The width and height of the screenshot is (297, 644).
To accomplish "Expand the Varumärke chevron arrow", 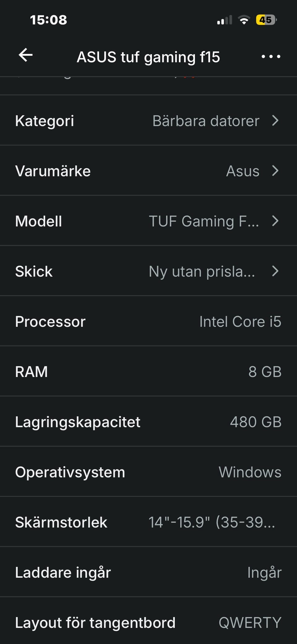I will click(x=275, y=171).
